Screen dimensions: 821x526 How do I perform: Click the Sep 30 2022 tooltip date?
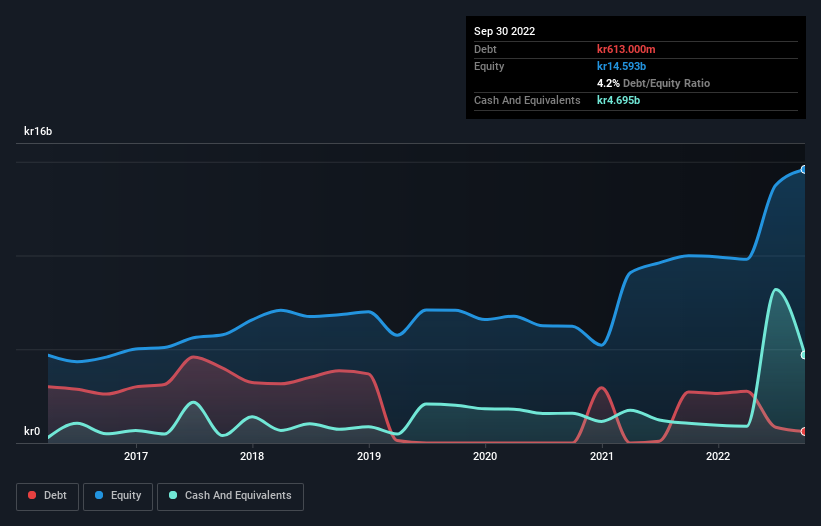click(x=505, y=31)
